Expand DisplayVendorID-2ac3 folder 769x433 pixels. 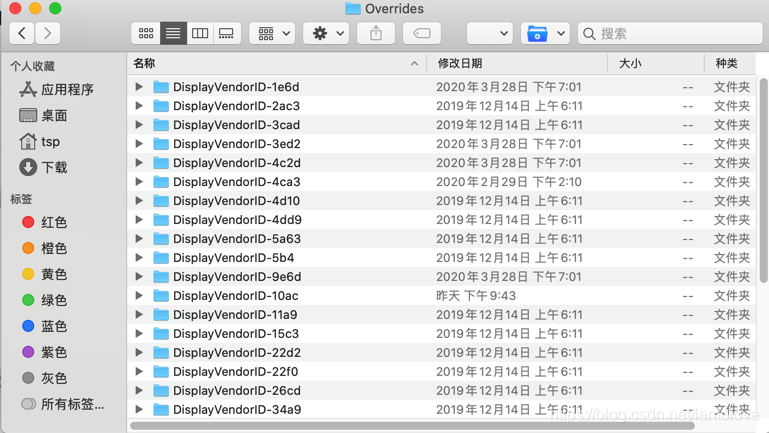pos(139,105)
